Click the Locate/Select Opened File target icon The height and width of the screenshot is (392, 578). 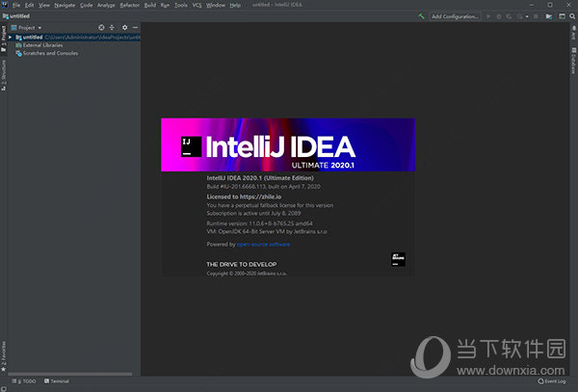click(x=101, y=28)
